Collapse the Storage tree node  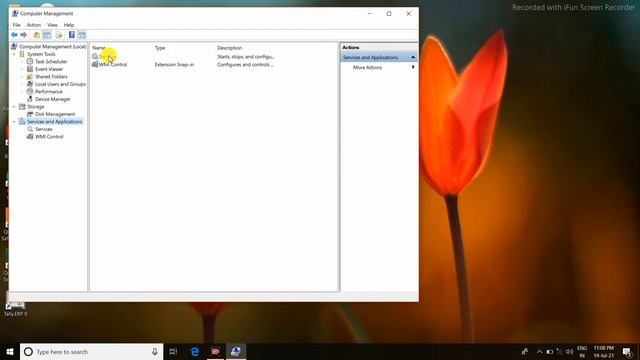point(14,107)
